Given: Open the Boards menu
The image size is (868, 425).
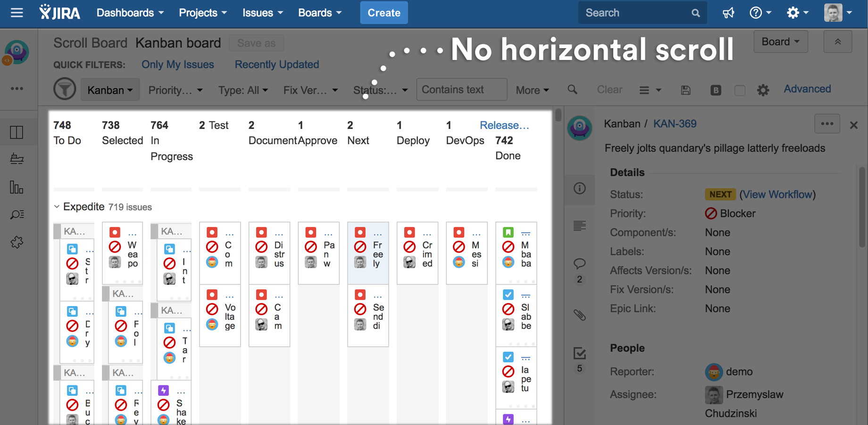Looking at the screenshot, I should [319, 13].
